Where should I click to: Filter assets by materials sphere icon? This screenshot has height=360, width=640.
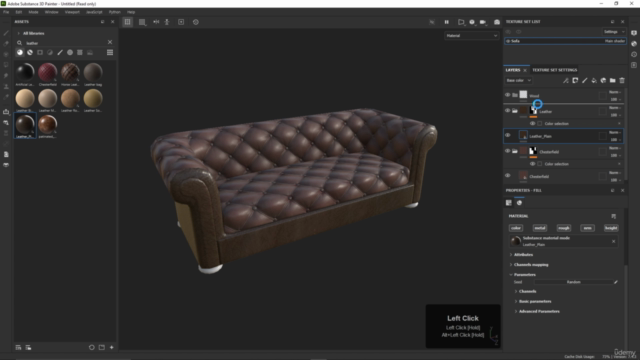point(20,52)
